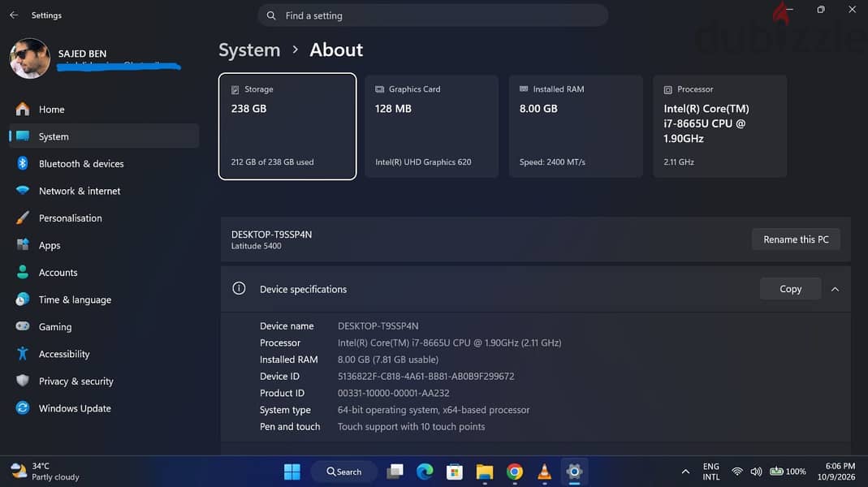Open VLC media player from taskbar
Image resolution: width=868 pixels, height=487 pixels.
click(544, 472)
